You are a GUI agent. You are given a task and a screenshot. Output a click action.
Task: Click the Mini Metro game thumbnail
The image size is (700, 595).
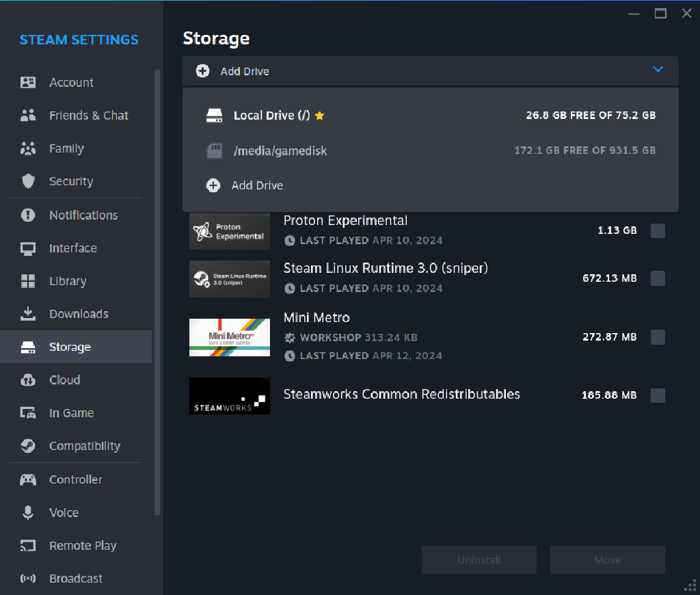click(x=229, y=337)
